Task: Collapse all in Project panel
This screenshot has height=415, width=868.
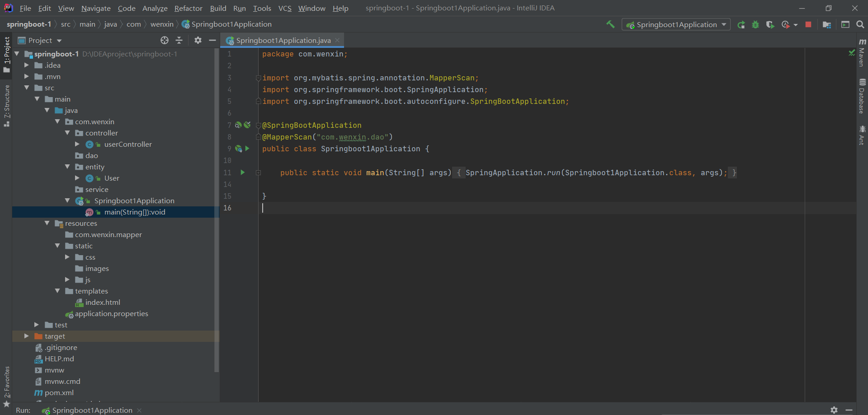Action: point(179,40)
